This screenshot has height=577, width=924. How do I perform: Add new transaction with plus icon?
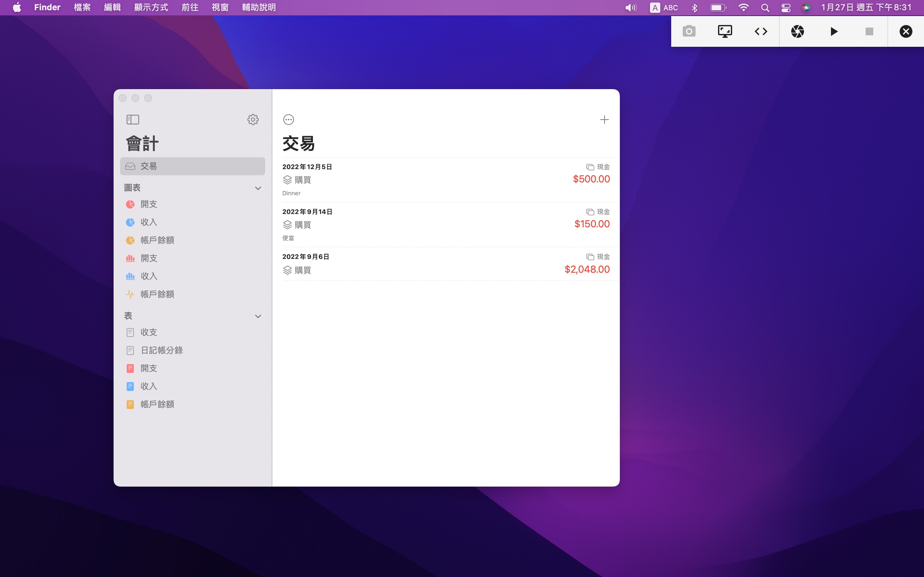pos(604,120)
